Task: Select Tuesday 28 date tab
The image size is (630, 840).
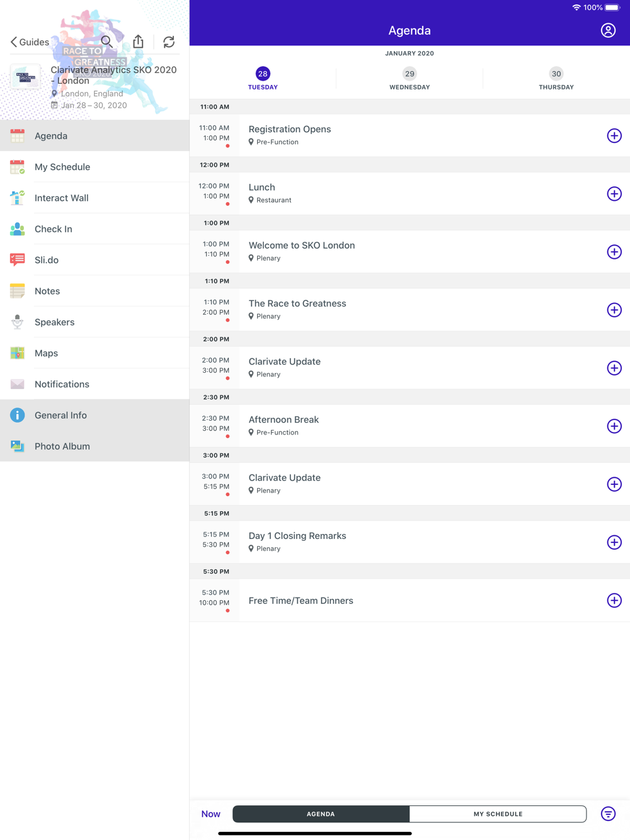Action: 263,79
